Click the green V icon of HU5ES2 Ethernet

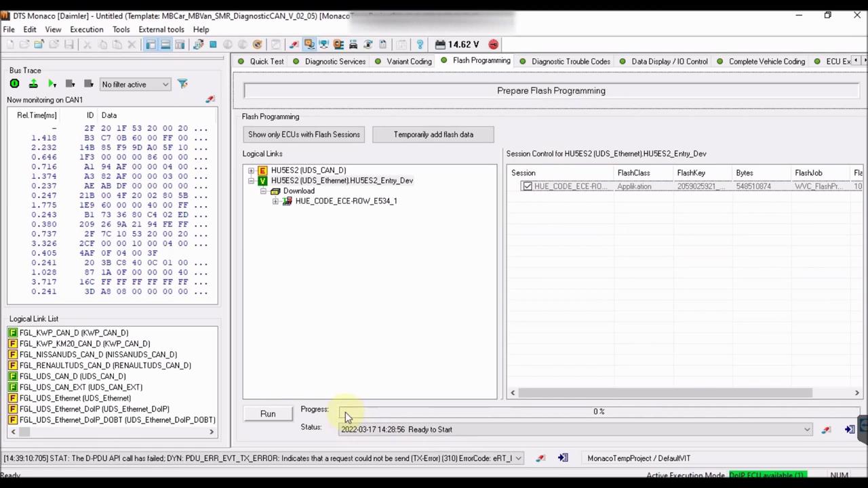(262, 181)
